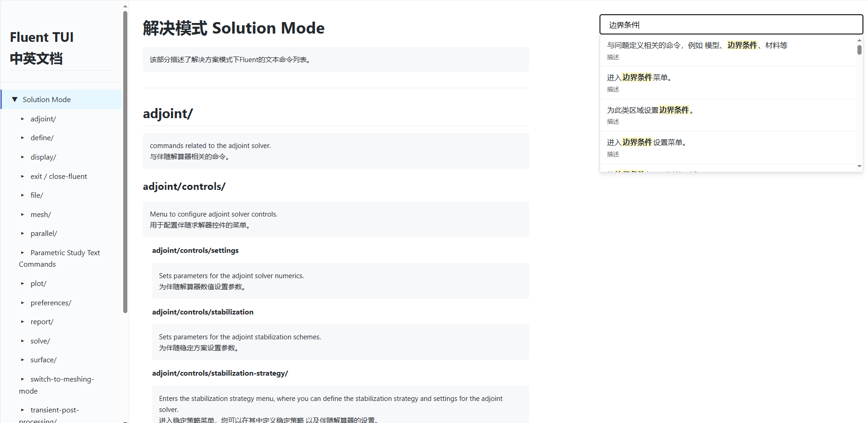Click the Fluent TUI 中英文档 title

pyautogui.click(x=42, y=48)
